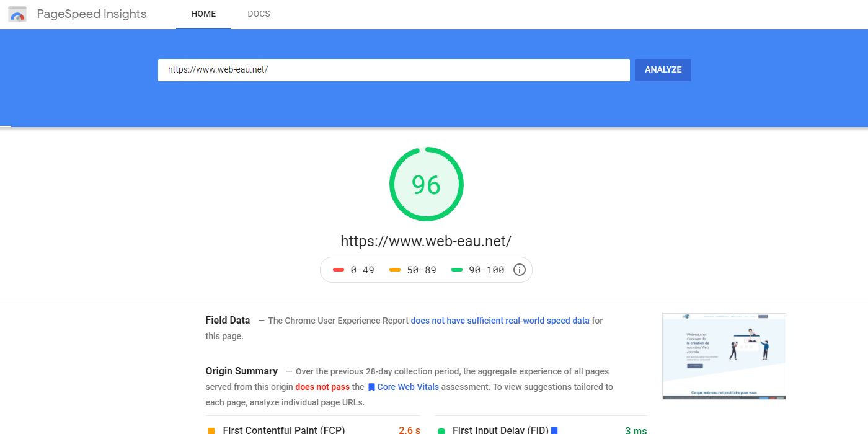Click the orange 50–89 legend indicator
868x434 pixels.
(395, 270)
